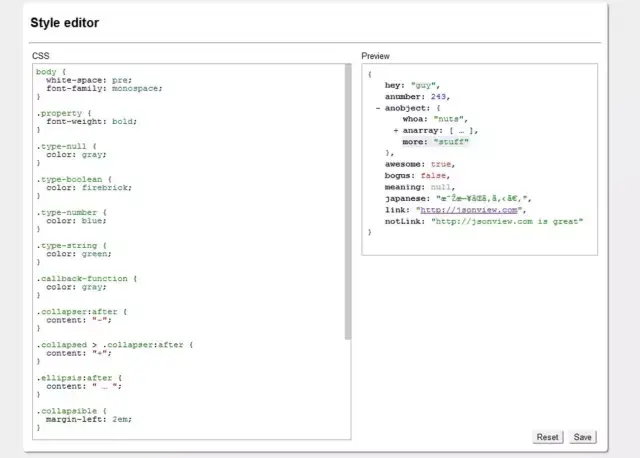
Task: Click the anumber value 243 in preview
Action: 438,97
